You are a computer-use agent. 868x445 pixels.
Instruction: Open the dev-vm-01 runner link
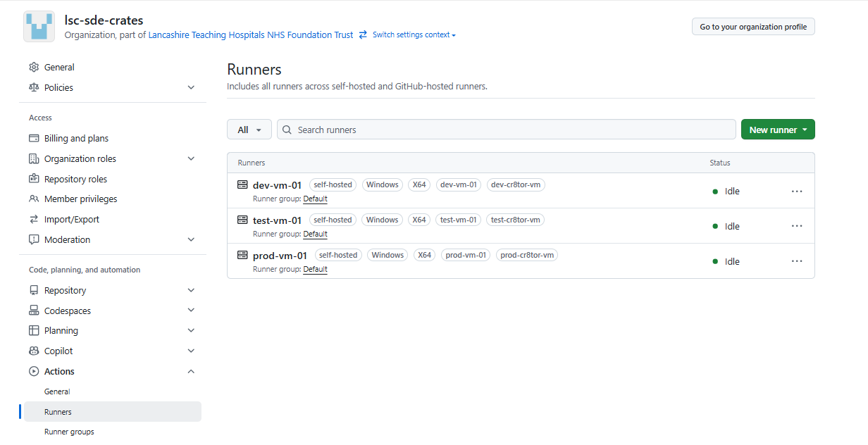[x=277, y=185]
